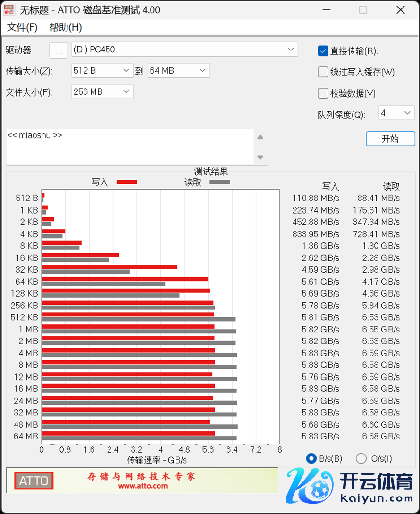420x514 pixels.
Task: Uncheck the 直接传输 checkbox
Action: [323, 51]
